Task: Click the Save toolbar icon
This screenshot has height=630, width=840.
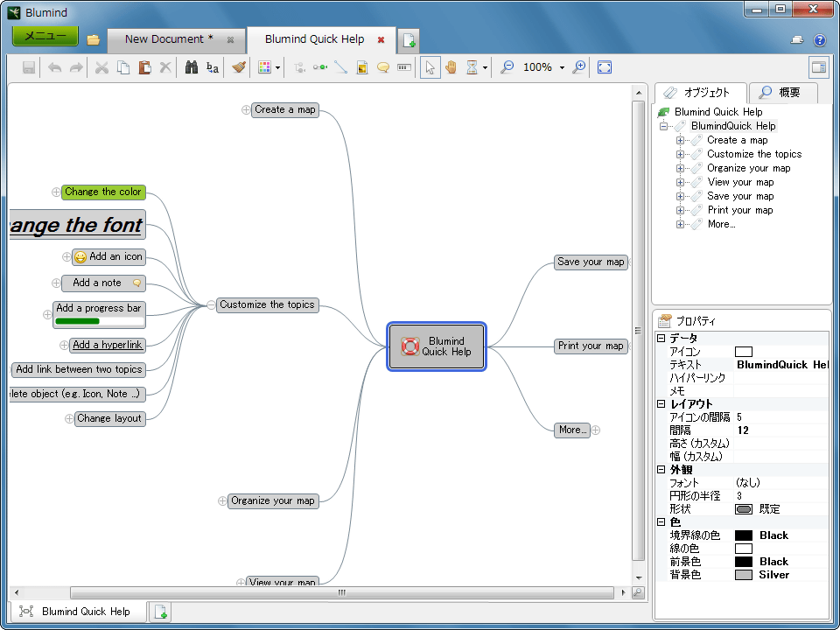Action: point(29,67)
